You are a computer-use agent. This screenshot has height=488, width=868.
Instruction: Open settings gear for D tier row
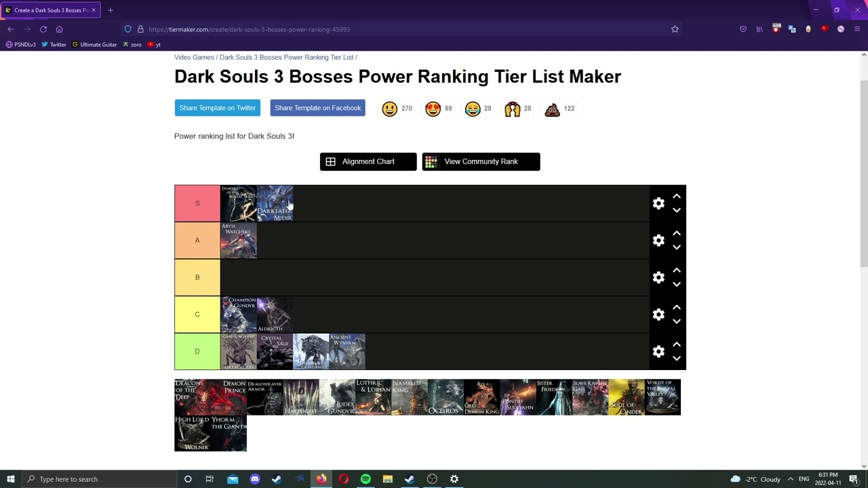[658, 351]
